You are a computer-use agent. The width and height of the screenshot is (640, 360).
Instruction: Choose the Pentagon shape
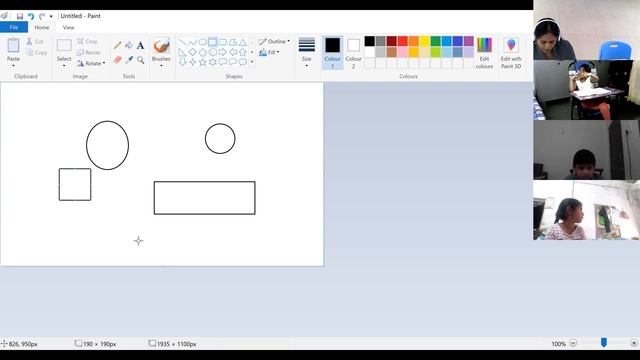tap(202, 52)
